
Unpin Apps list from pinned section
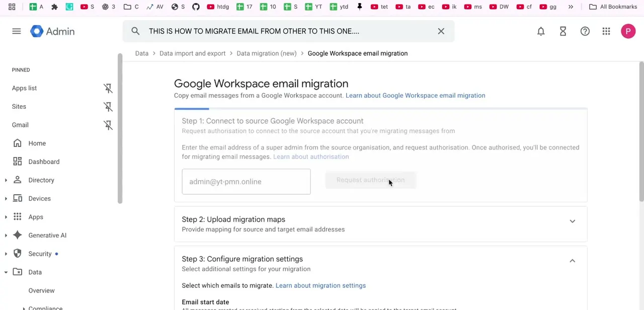tap(108, 88)
